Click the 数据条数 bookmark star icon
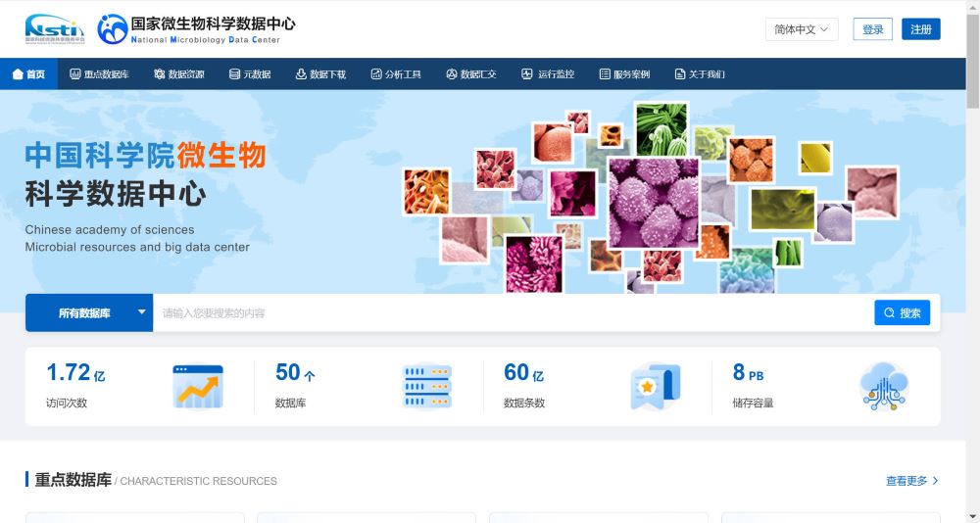The image size is (980, 523). tap(655, 387)
